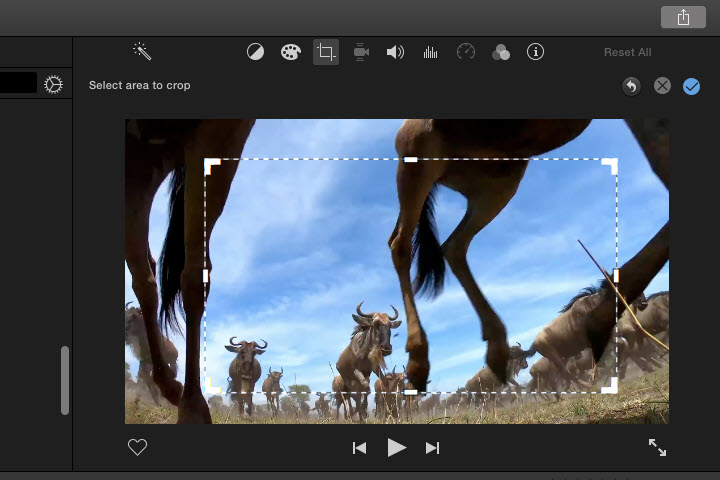Screen dimensions: 720x480
Task: Mark clip as favorite with heart
Action: [x=138, y=448]
